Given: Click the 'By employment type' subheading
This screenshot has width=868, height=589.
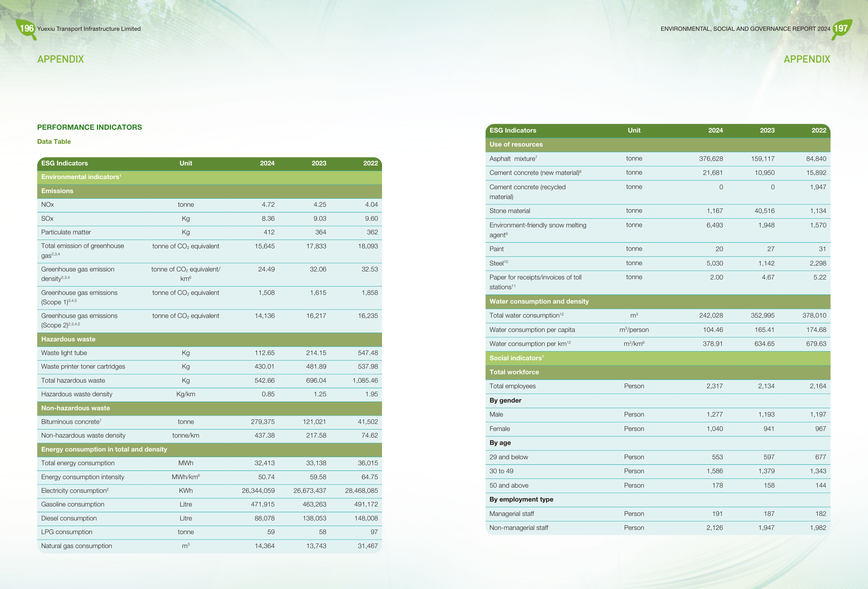Looking at the screenshot, I should (x=521, y=500).
